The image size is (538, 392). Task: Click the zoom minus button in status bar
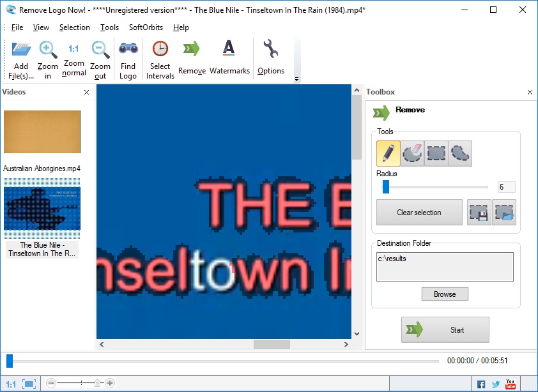pyautogui.click(x=51, y=382)
